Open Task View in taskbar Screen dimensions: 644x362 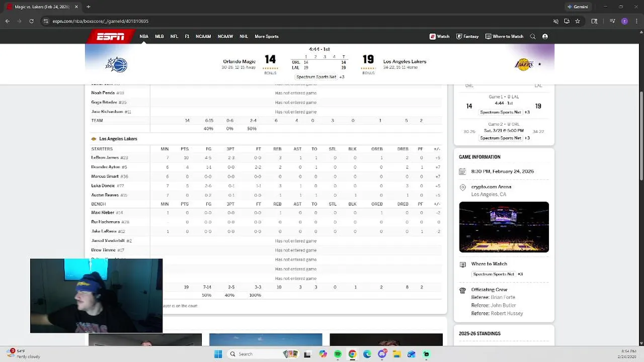[307, 354]
